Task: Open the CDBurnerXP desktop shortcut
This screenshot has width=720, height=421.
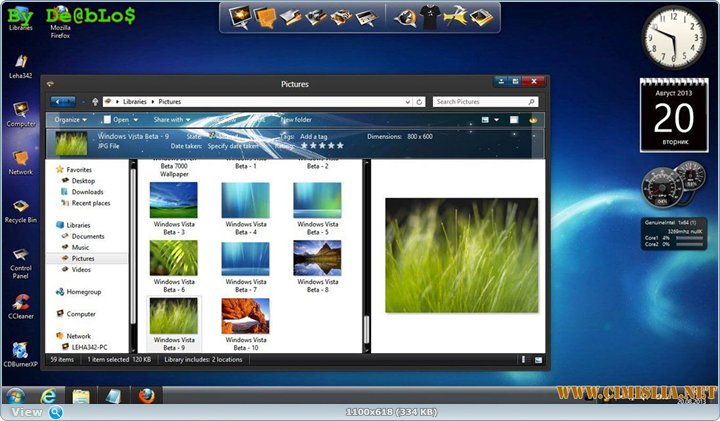Action: click(x=20, y=350)
